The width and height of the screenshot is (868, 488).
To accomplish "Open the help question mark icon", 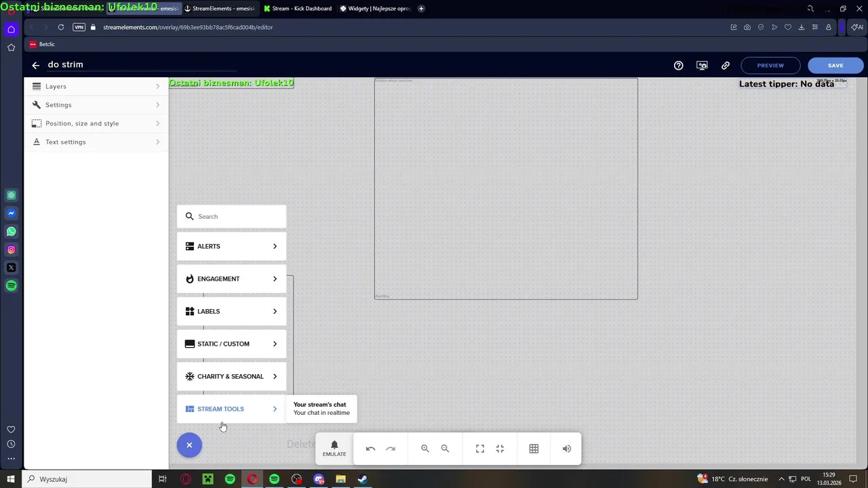I will 678,65.
